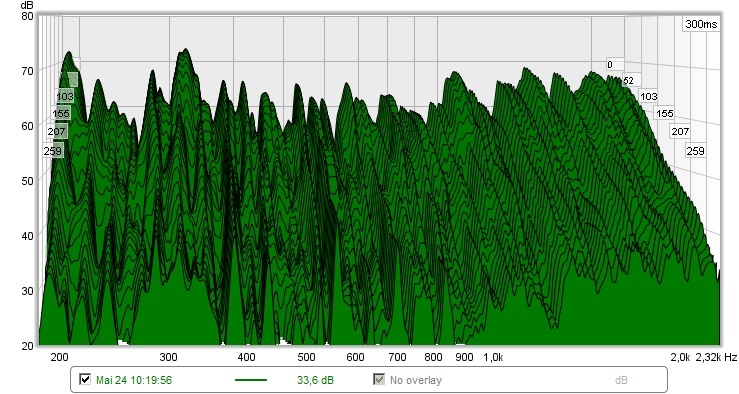Screen dimensions: 739x394
Task: Uncheck the Mai 24 10:19:56 measurement checkbox
Action: pyautogui.click(x=85, y=379)
